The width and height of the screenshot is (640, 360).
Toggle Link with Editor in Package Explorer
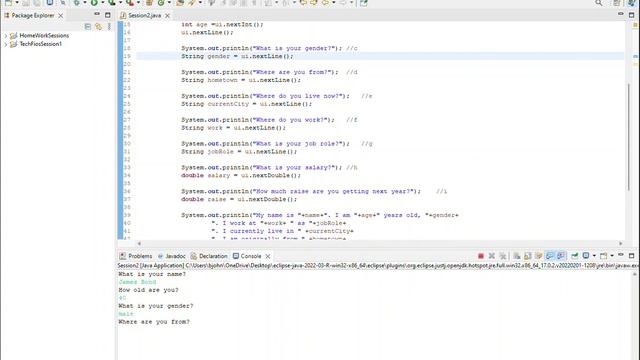click(98, 27)
